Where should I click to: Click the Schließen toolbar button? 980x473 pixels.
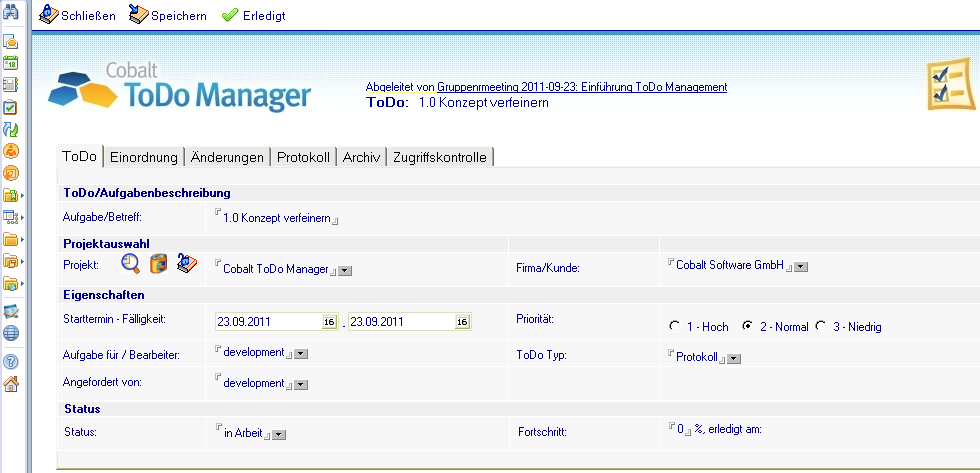[x=78, y=16]
